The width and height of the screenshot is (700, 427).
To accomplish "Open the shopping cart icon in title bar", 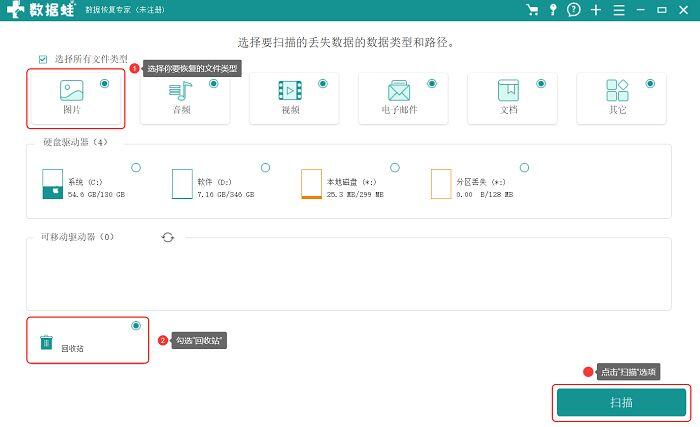I will [x=532, y=10].
